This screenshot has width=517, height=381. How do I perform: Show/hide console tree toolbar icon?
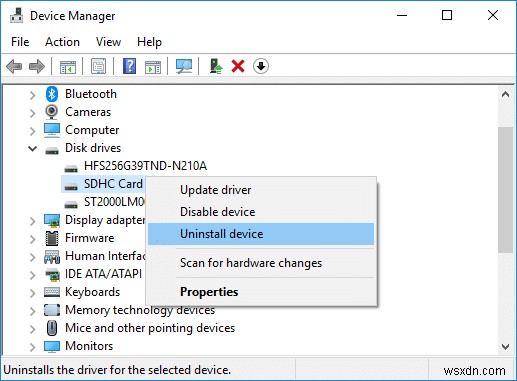68,66
